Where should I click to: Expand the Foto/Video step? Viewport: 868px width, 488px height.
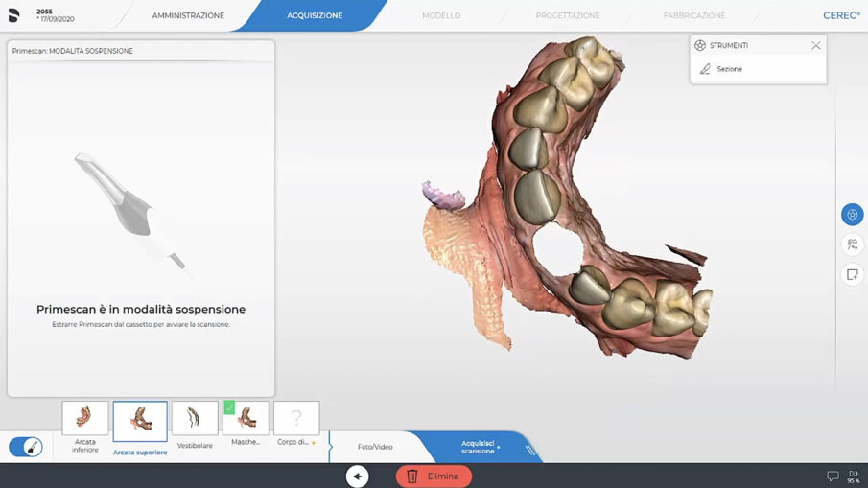pyautogui.click(x=375, y=447)
